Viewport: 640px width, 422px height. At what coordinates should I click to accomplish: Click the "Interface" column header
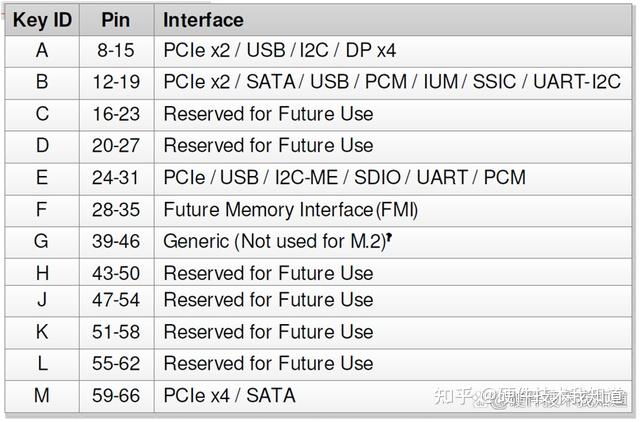pos(203,20)
